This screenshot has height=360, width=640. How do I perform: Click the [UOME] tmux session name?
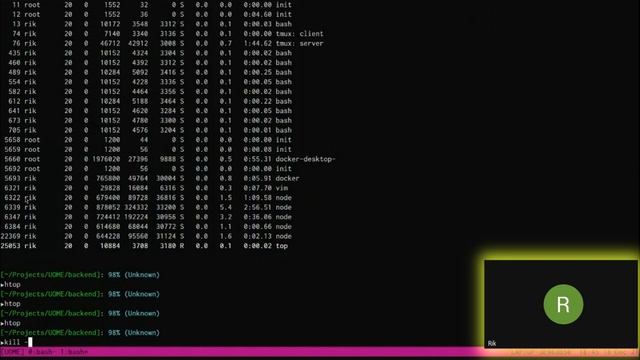pos(13,352)
